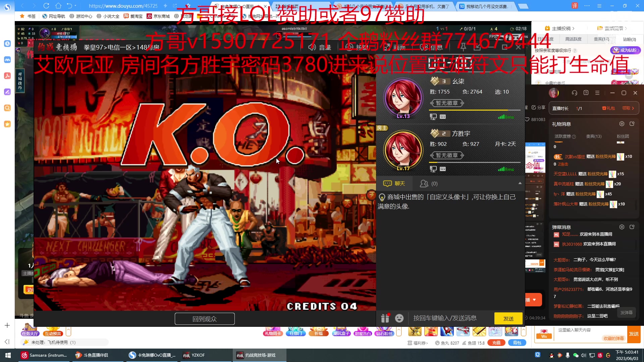
Task: Click the system tray speaker icon
Action: pyautogui.click(x=584, y=355)
